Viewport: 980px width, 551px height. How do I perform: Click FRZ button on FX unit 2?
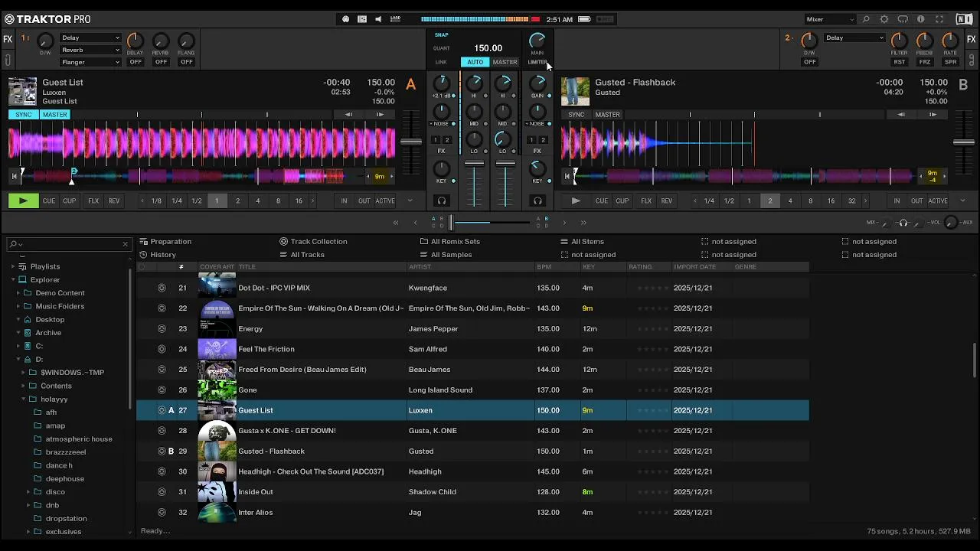point(925,62)
